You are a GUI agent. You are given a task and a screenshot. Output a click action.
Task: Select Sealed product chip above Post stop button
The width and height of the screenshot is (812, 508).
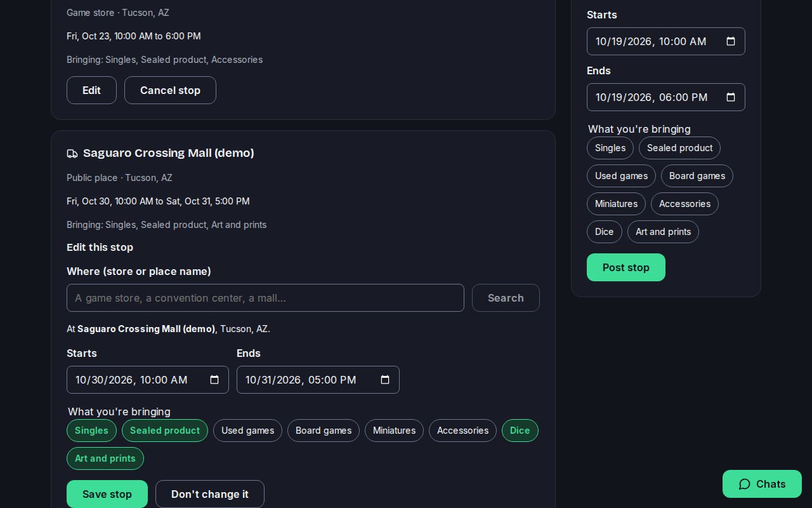(x=679, y=148)
